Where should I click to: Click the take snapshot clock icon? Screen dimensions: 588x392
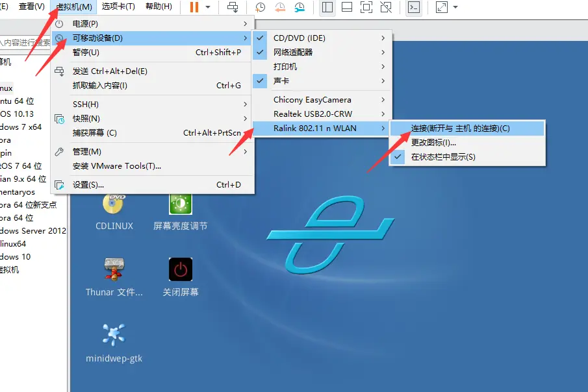(x=259, y=8)
